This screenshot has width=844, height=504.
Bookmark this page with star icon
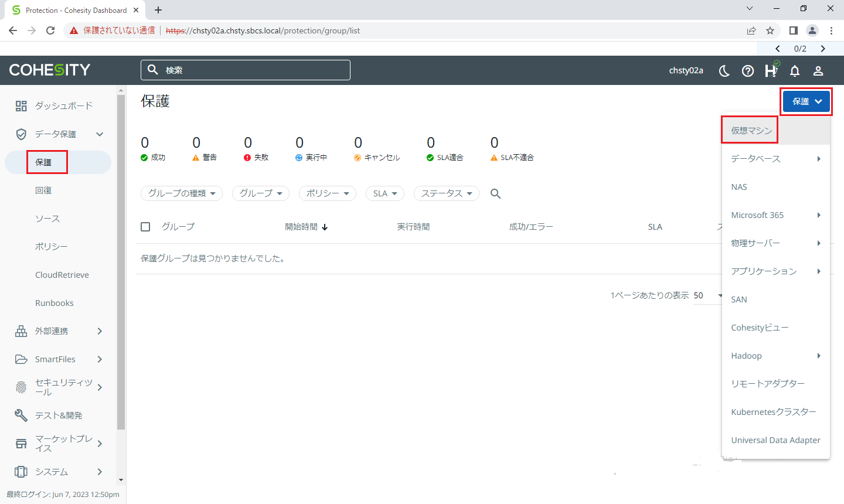770,30
